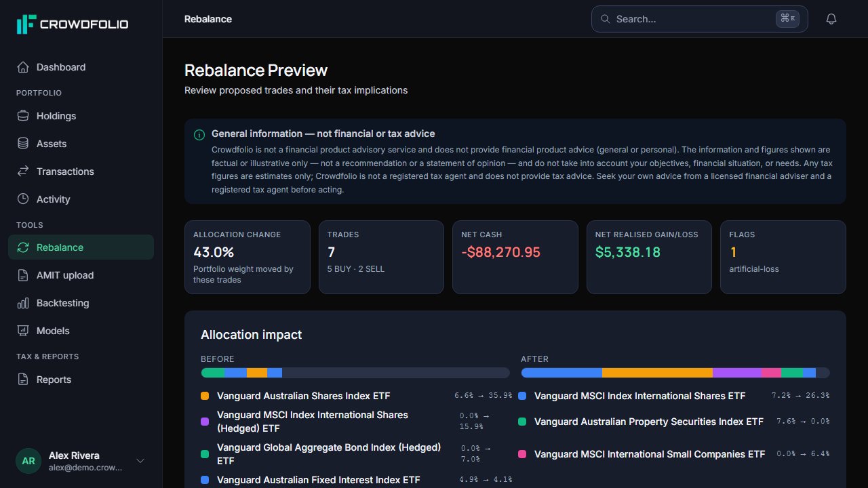Click the pink International Small Companies swatch
The height and width of the screenshot is (488, 868).
(x=522, y=454)
